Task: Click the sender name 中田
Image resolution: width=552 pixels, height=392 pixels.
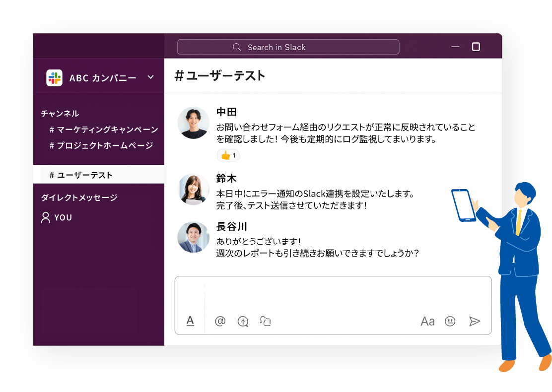Action: click(226, 112)
